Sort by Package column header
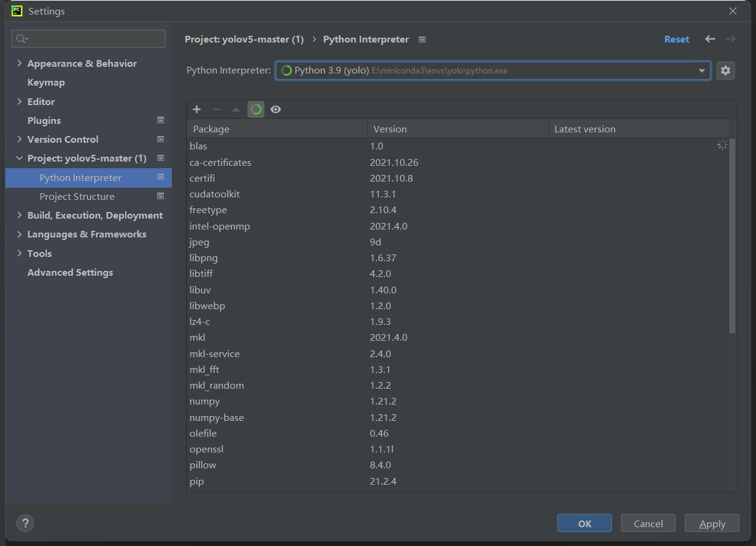 pyautogui.click(x=277, y=129)
